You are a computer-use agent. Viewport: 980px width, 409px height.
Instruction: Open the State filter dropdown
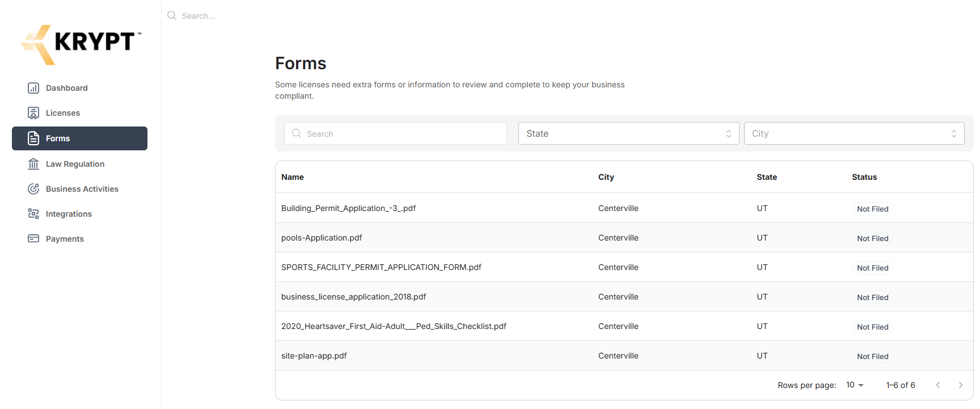pyautogui.click(x=628, y=133)
